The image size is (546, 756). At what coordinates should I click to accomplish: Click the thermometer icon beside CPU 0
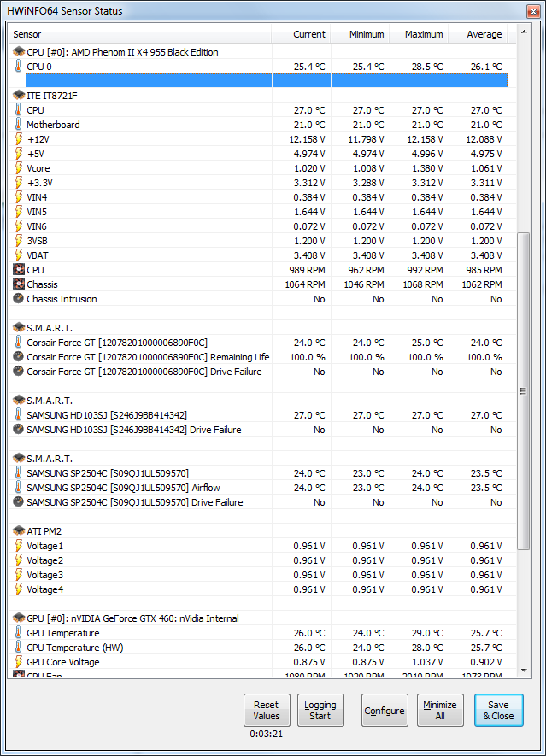click(x=18, y=66)
